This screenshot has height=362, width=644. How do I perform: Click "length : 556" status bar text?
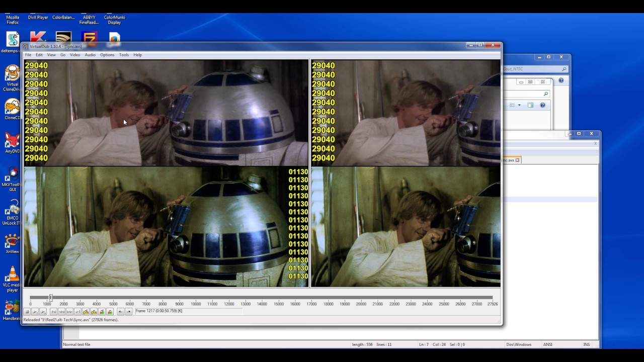[x=362, y=344]
